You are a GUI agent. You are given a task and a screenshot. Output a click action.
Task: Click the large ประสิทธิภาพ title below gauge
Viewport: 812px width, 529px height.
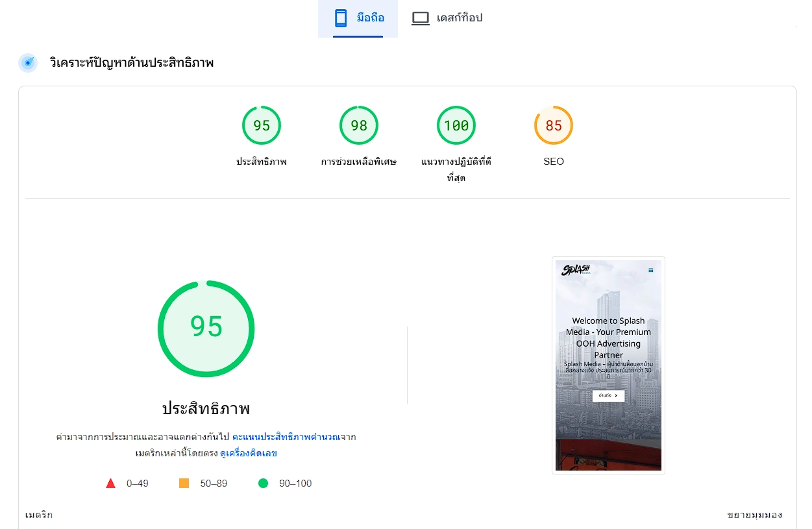[206, 408]
